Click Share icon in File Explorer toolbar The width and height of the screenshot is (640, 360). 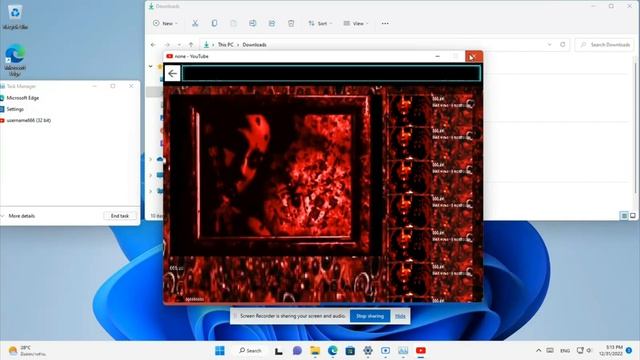pyautogui.click(x=272, y=23)
